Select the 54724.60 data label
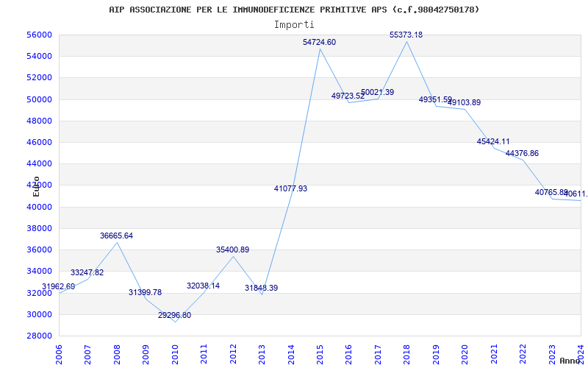The image size is (588, 368). (x=320, y=43)
